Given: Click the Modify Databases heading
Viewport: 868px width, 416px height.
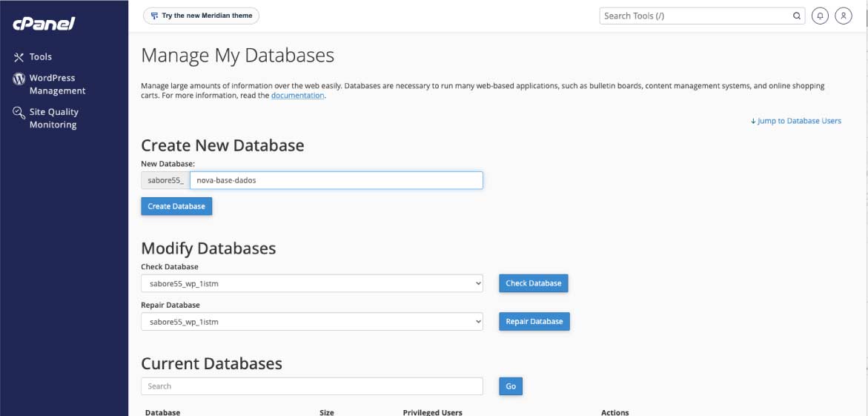Looking at the screenshot, I should point(209,248).
